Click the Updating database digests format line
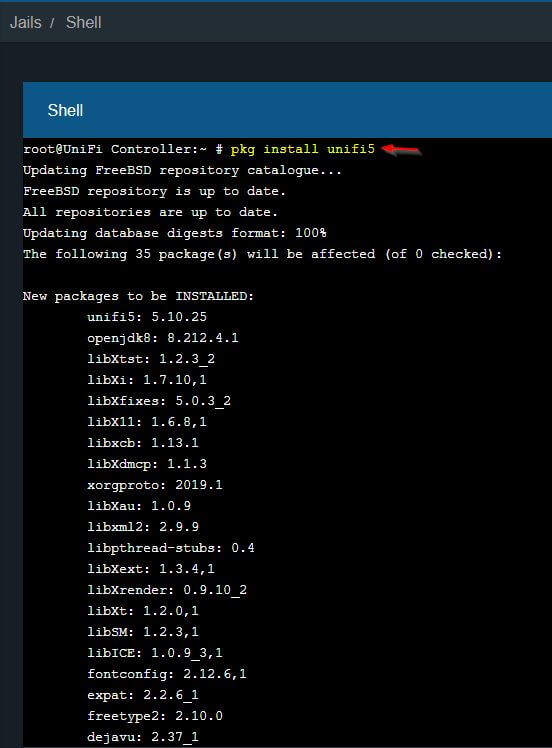This screenshot has height=748, width=552. coord(175,233)
